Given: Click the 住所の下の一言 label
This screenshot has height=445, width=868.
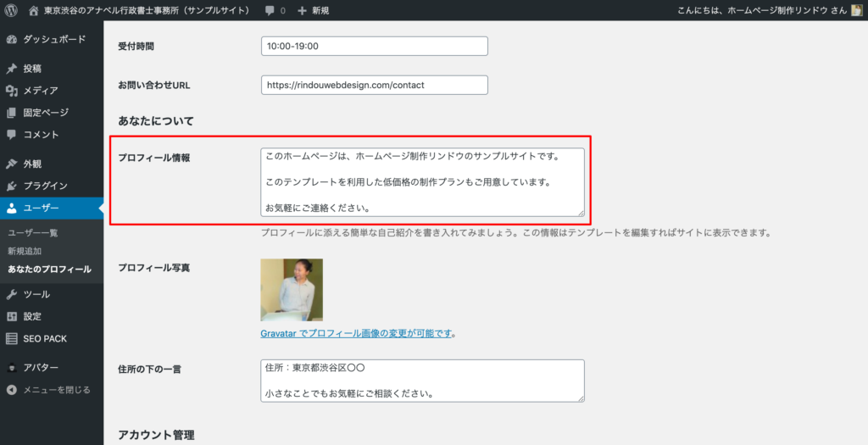Looking at the screenshot, I should 149,370.
